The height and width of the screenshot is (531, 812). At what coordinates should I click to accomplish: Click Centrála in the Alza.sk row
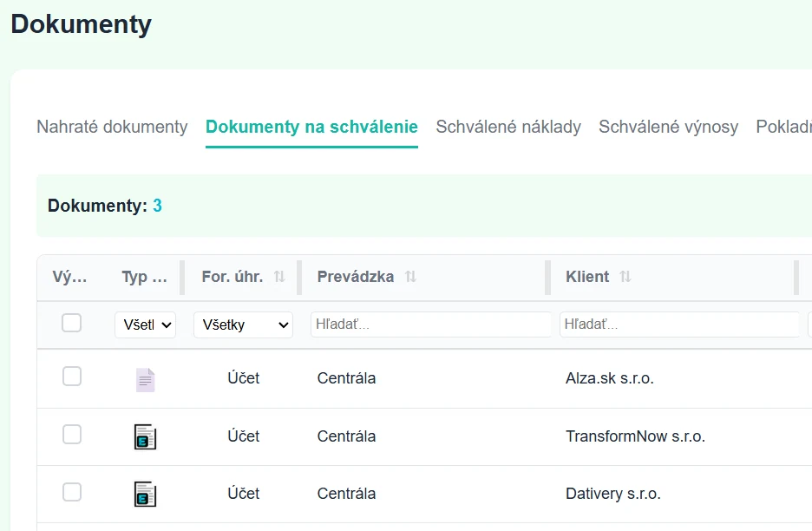[x=346, y=378]
